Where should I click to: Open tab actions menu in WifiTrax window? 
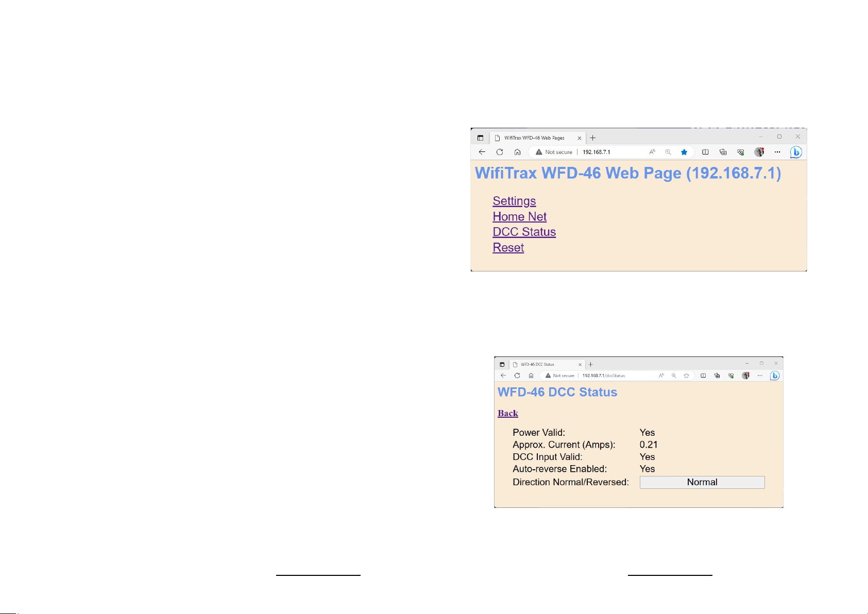pos(480,138)
